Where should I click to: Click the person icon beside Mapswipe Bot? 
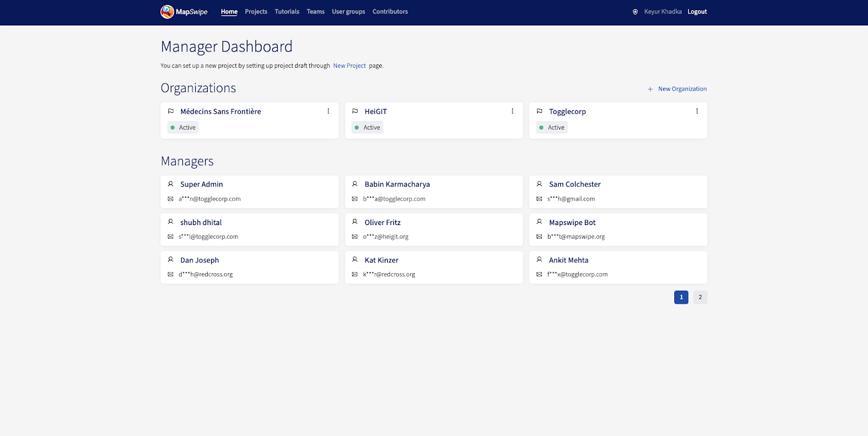tap(539, 222)
